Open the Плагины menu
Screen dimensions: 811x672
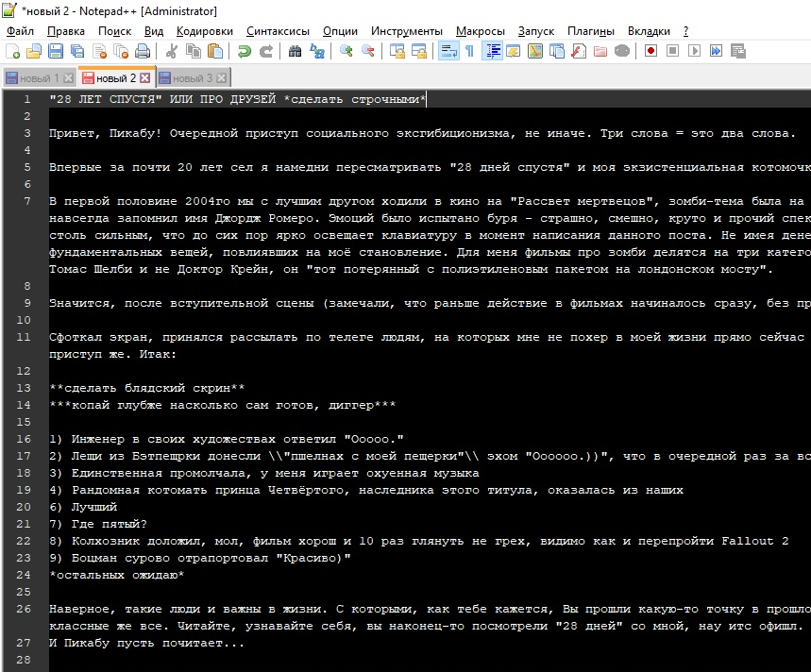click(x=591, y=31)
